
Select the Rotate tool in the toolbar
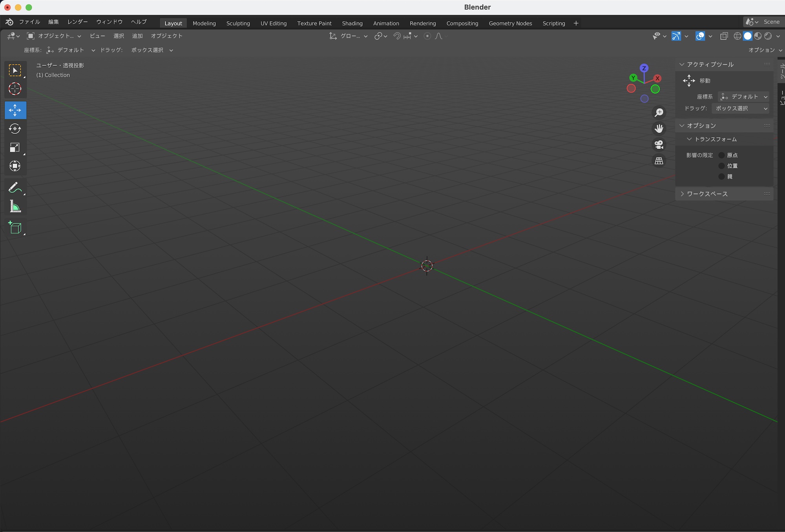click(15, 129)
